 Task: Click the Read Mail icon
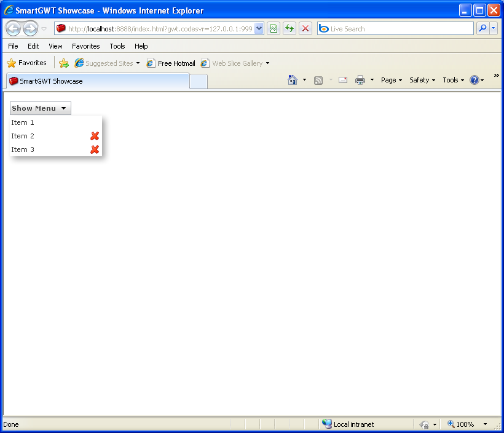point(343,80)
